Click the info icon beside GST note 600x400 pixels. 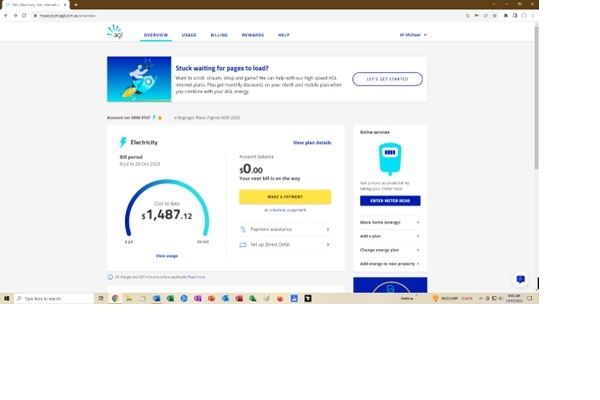110,277
